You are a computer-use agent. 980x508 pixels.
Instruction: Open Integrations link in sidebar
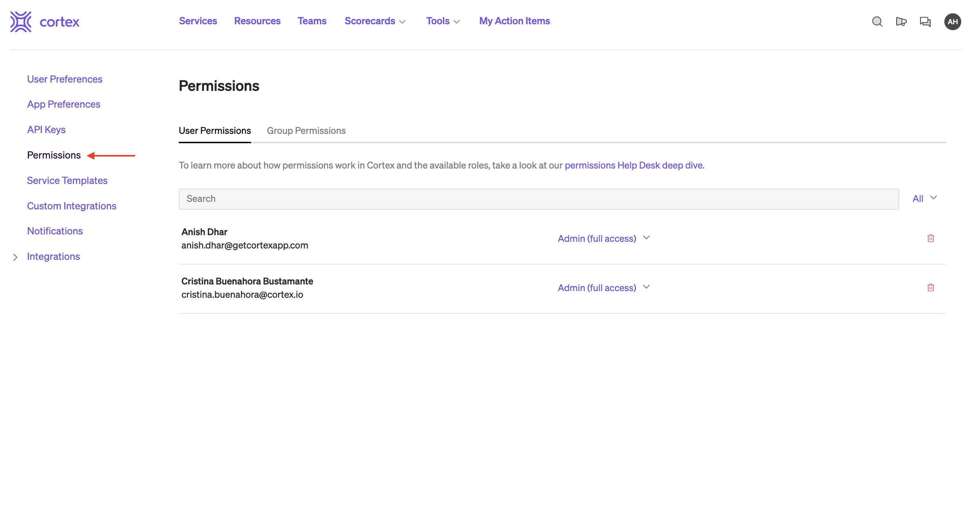(53, 257)
